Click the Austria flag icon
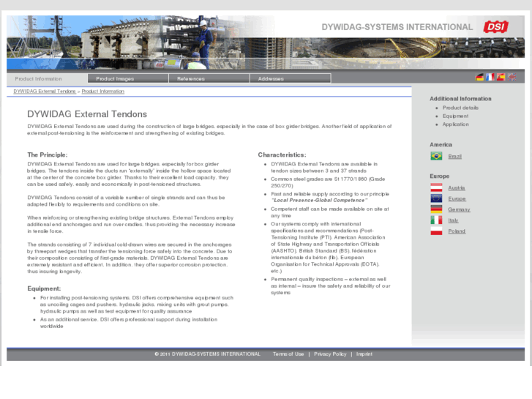 [x=436, y=187]
